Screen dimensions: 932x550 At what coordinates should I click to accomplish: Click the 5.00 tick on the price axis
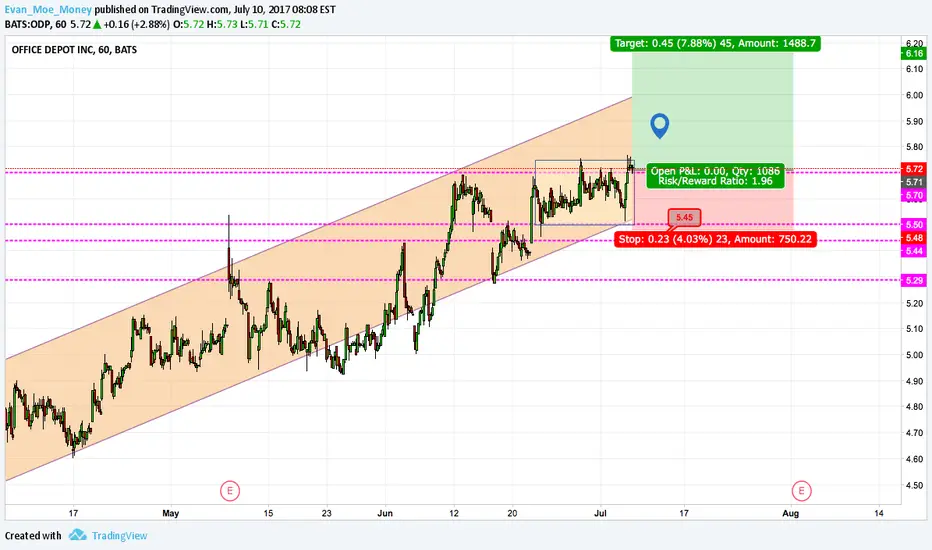(915, 355)
